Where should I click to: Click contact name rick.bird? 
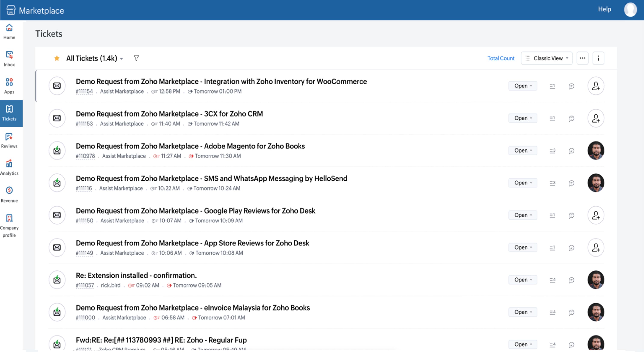110,285
